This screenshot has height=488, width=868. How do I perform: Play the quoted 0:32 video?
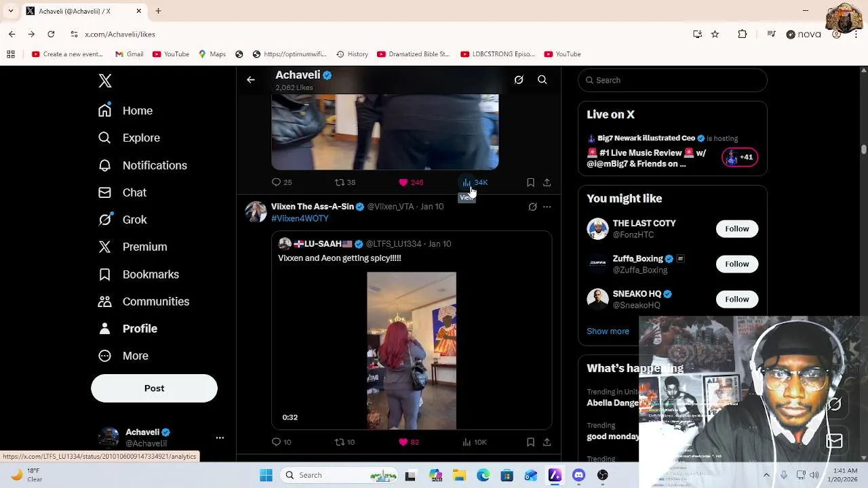412,350
